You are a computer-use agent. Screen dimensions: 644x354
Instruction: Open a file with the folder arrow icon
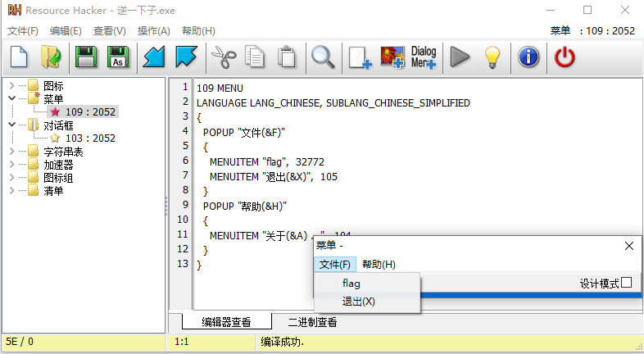point(51,57)
